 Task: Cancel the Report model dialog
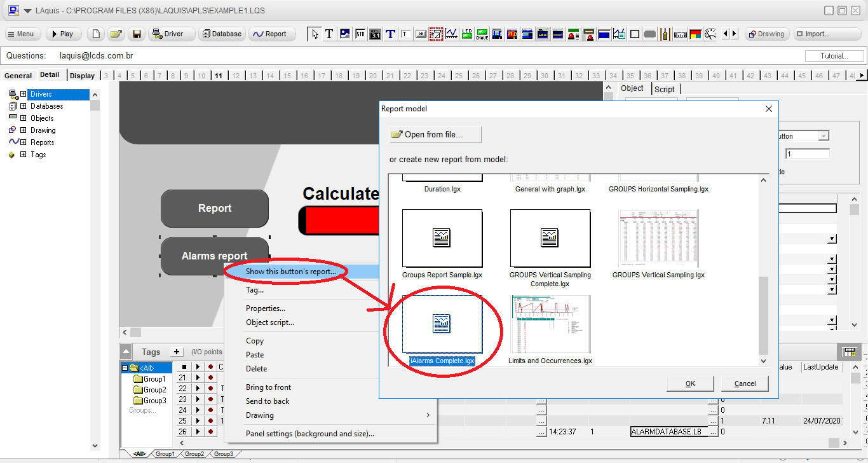click(745, 384)
